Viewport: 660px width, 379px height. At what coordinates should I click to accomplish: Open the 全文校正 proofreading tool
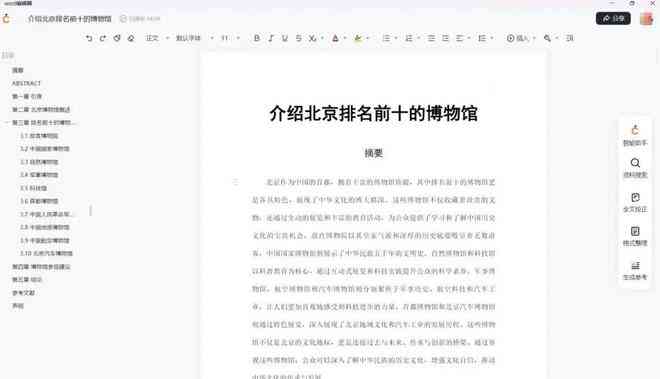(x=635, y=203)
